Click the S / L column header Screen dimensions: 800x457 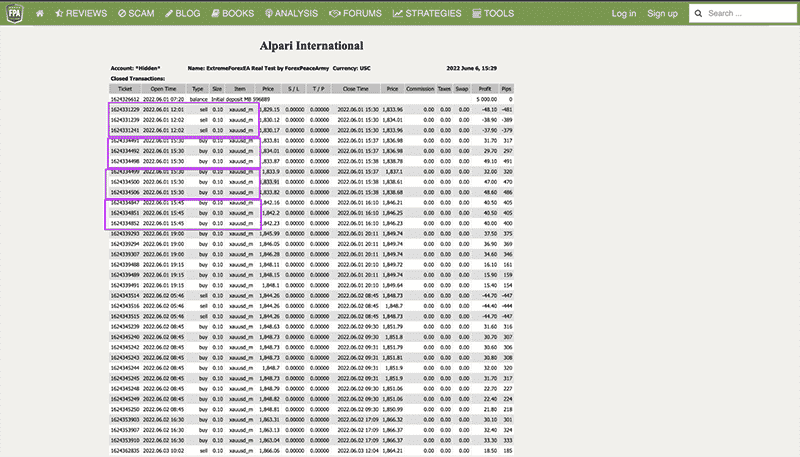click(x=294, y=89)
